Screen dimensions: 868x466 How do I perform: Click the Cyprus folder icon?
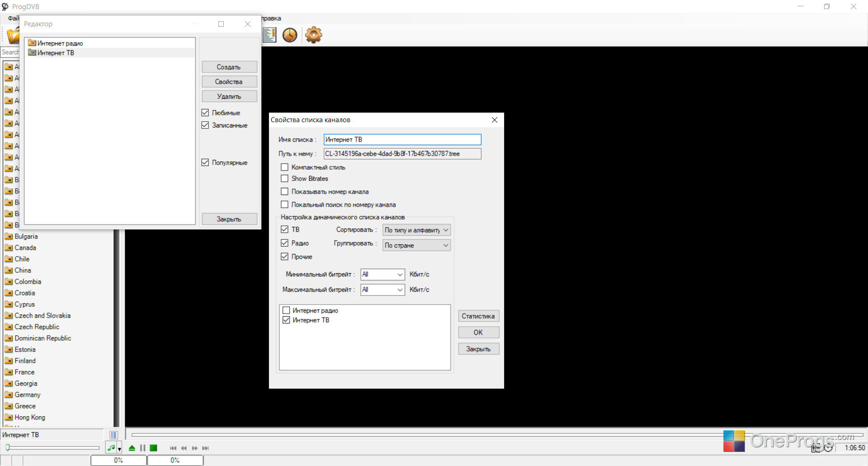pyautogui.click(x=8, y=304)
